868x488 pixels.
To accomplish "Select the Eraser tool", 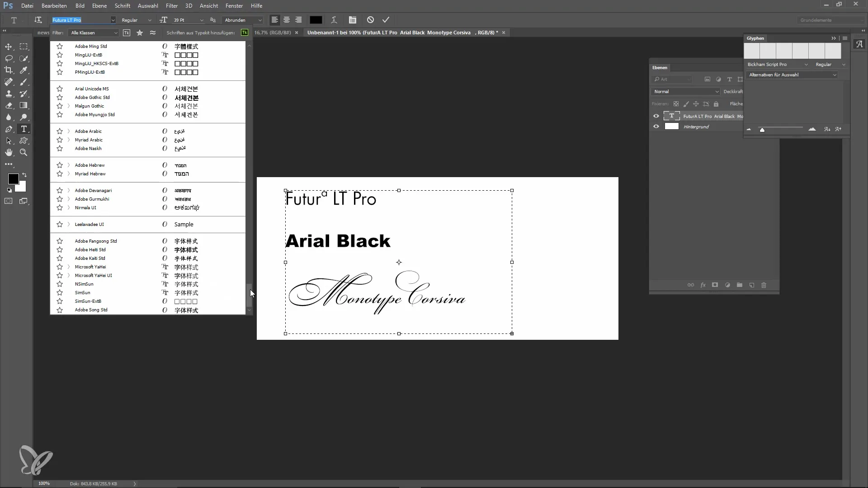I will pyautogui.click(x=9, y=105).
